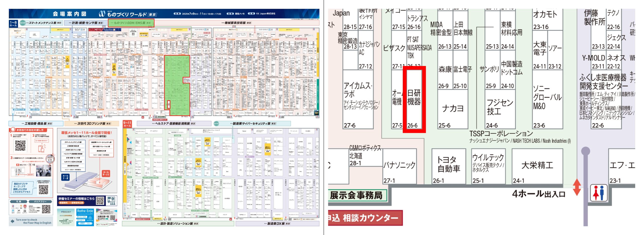This screenshot has height=235, width=644.
Task: Click the ふくしま医療機器開発支援センター booth
Action: pyautogui.click(x=606, y=99)
